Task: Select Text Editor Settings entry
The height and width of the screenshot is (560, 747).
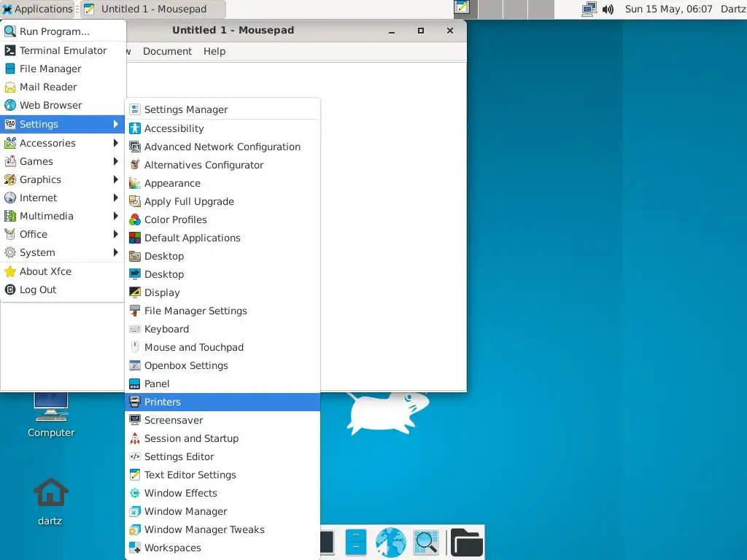Action: pos(222,475)
